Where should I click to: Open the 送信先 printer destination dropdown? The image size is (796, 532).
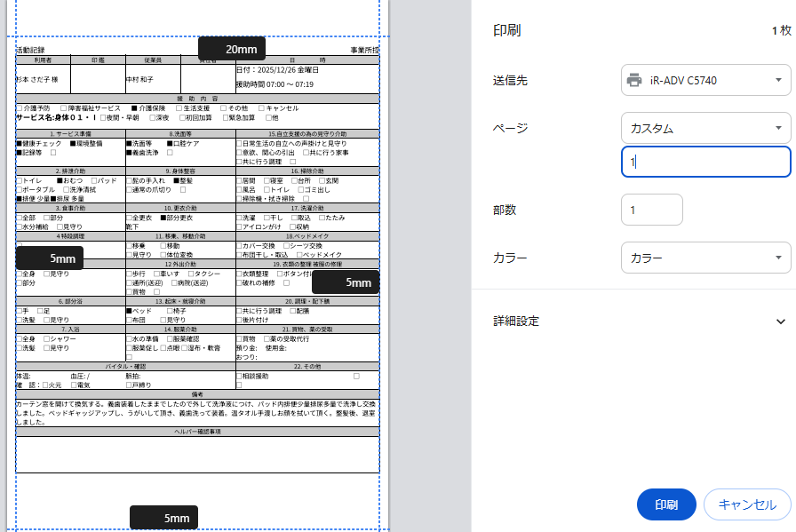click(705, 81)
